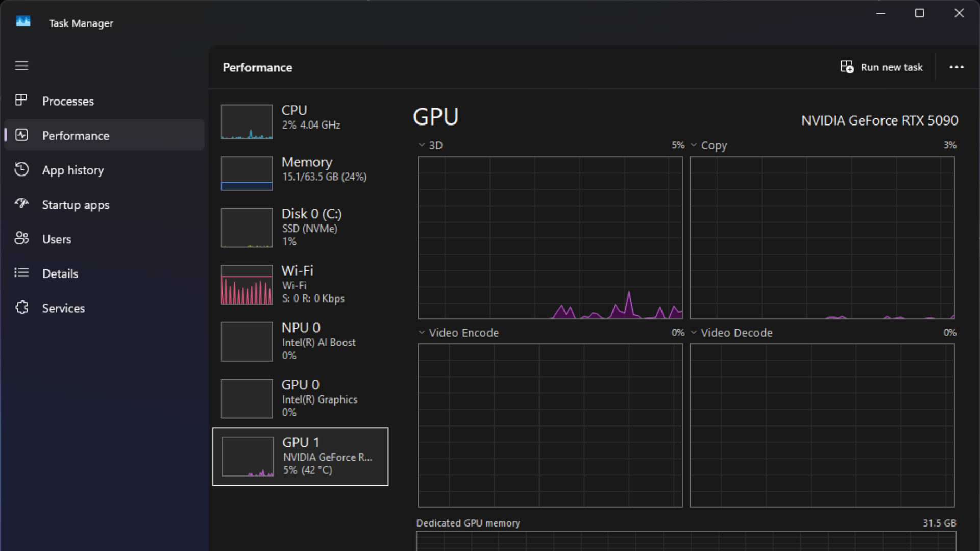This screenshot has height=551, width=980.
Task: Collapse the 3D graph section
Action: (x=421, y=145)
